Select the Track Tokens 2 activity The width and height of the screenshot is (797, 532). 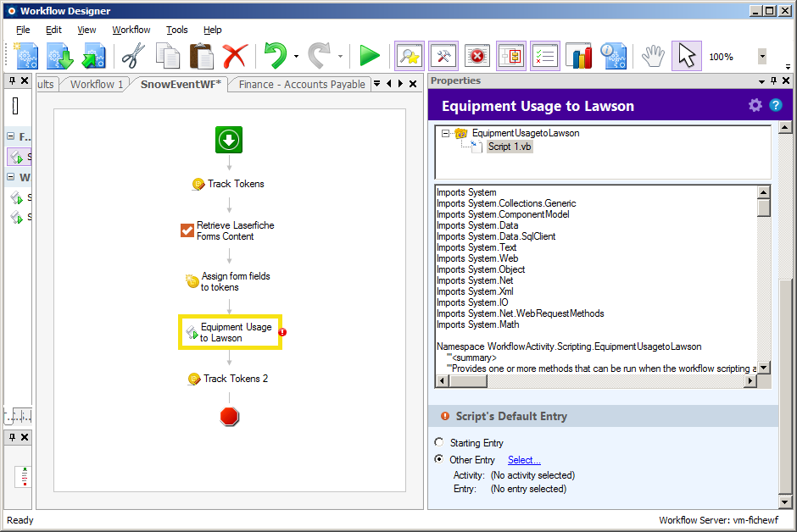point(228,379)
